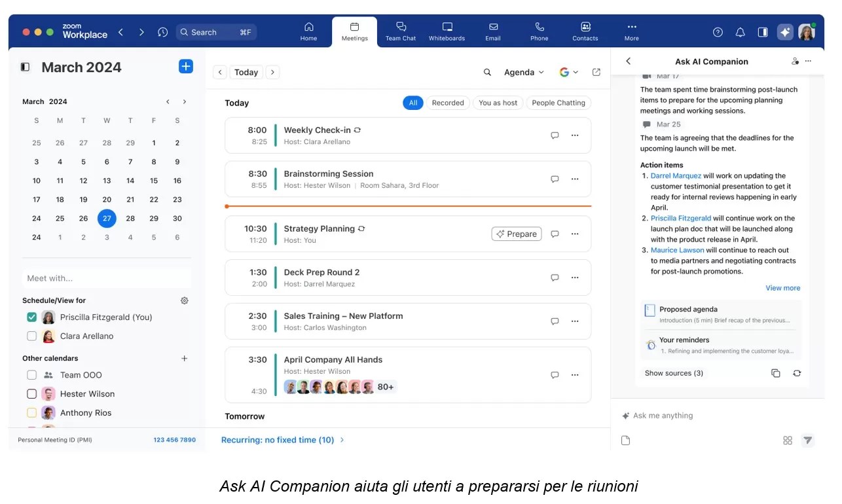Click View more in AI response
The width and height of the screenshot is (842, 504).
[x=783, y=288]
